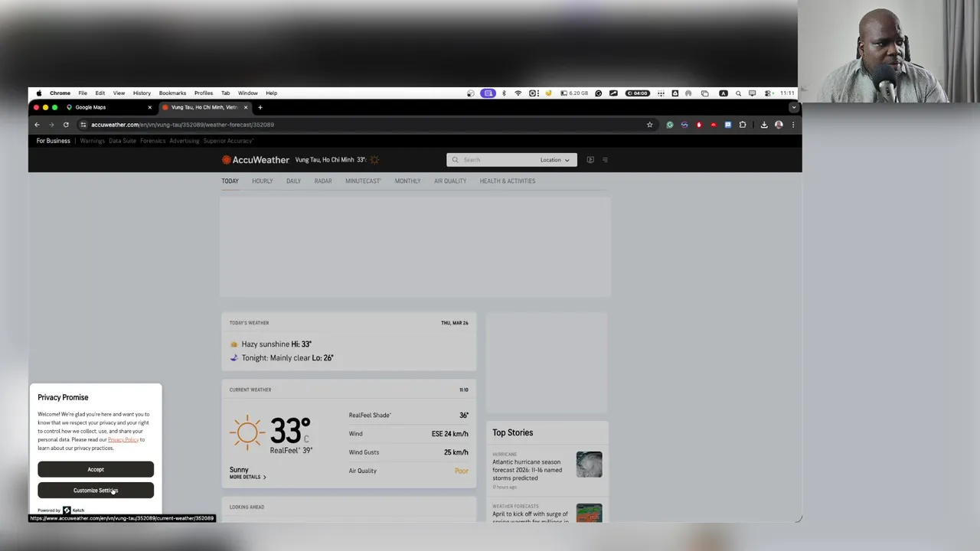This screenshot has width=980, height=551.
Task: Click the red hand blocker extension icon
Action: [699, 125]
